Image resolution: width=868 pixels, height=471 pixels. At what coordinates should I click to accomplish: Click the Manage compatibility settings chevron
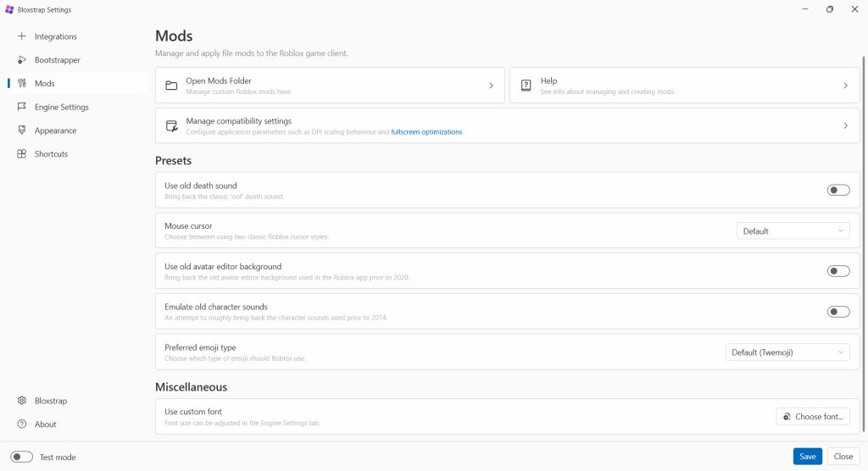(845, 125)
